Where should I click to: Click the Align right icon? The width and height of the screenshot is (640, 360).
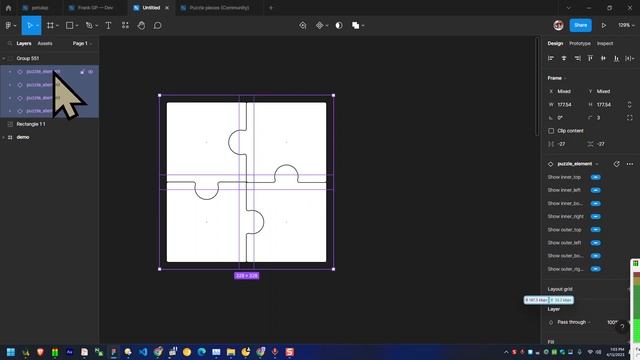click(x=577, y=58)
